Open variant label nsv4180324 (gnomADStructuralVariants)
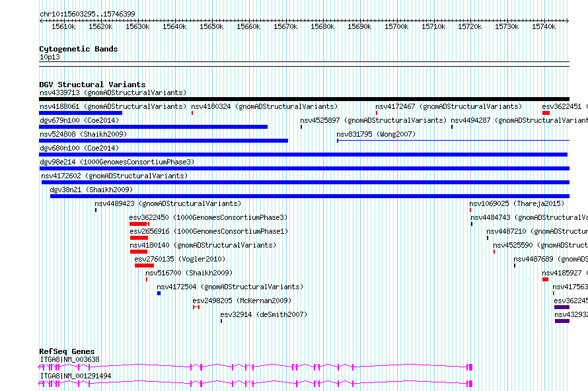The width and height of the screenshot is (588, 391). [264, 106]
